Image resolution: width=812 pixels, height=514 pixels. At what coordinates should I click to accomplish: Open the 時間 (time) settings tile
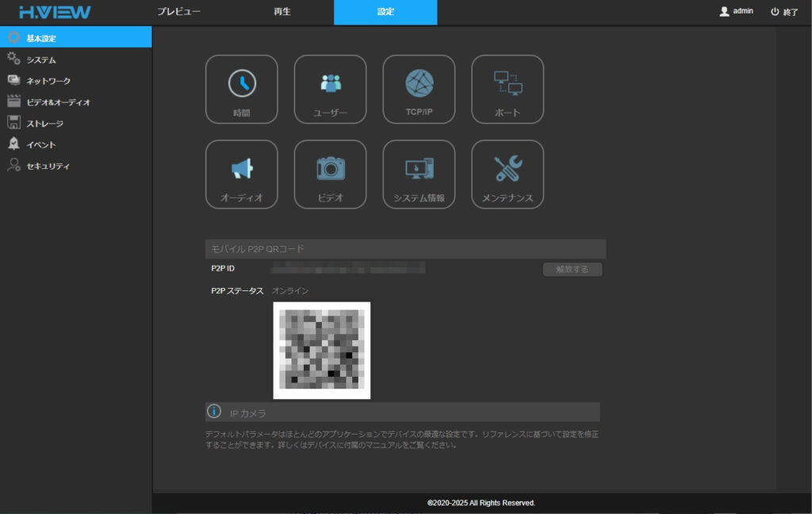[x=241, y=89]
